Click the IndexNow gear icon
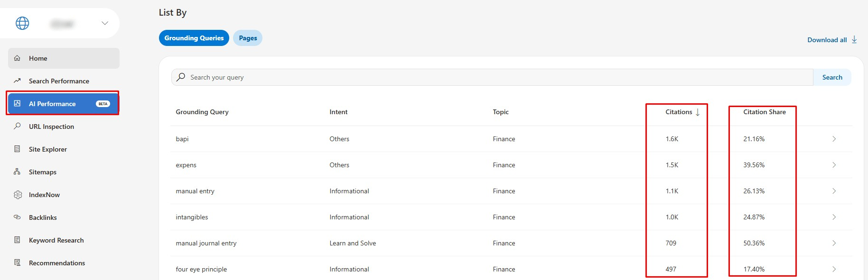 click(x=18, y=195)
